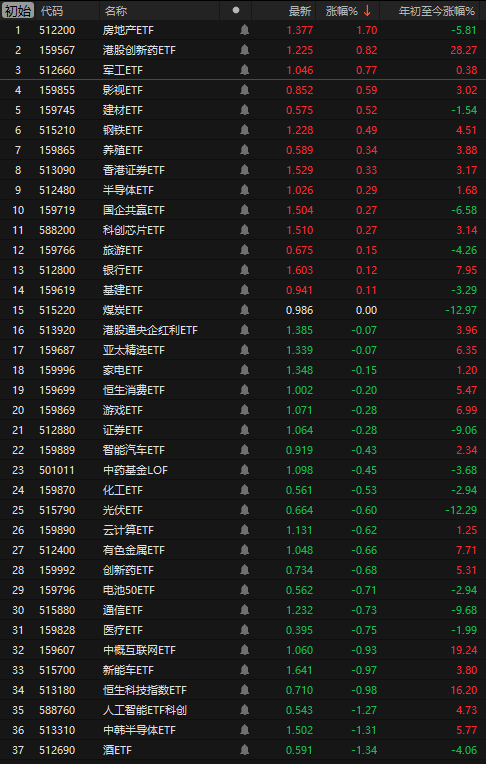This screenshot has width=486, height=764.
Task: Sort by the 最新 price column
Action: tap(300, 11)
